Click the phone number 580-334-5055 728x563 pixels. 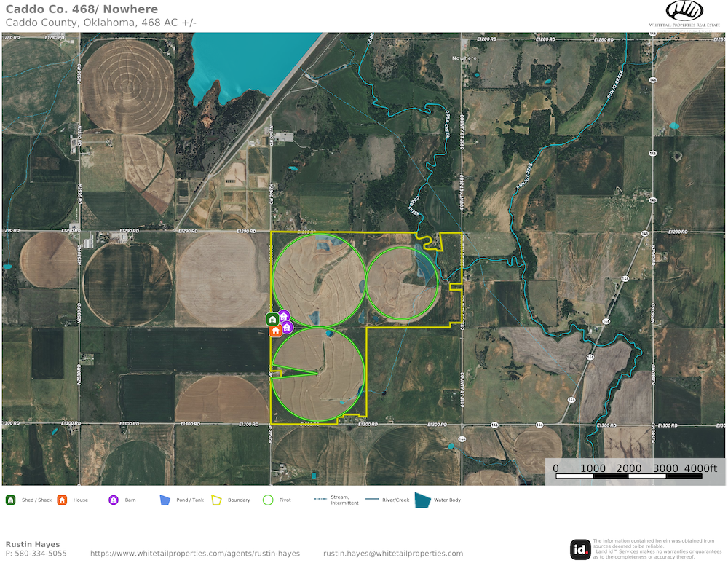(36, 554)
